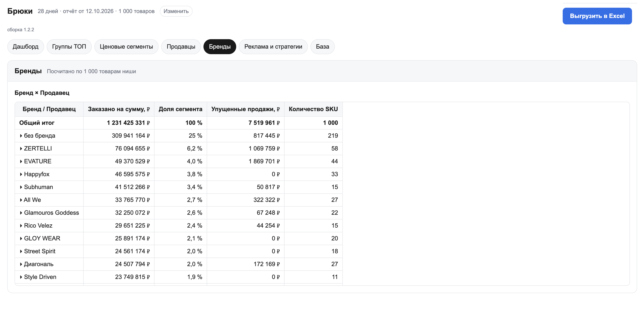644x310 pixels.
Task: Click the сборка 1.2.2 version label
Action: click(21, 30)
